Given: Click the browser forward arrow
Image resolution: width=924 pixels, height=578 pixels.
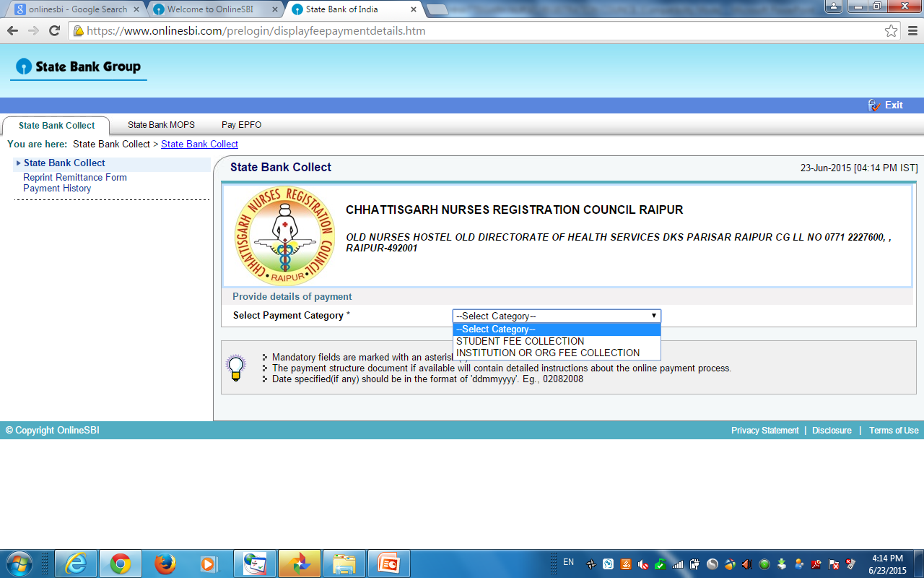Looking at the screenshot, I should pyautogui.click(x=33, y=30).
